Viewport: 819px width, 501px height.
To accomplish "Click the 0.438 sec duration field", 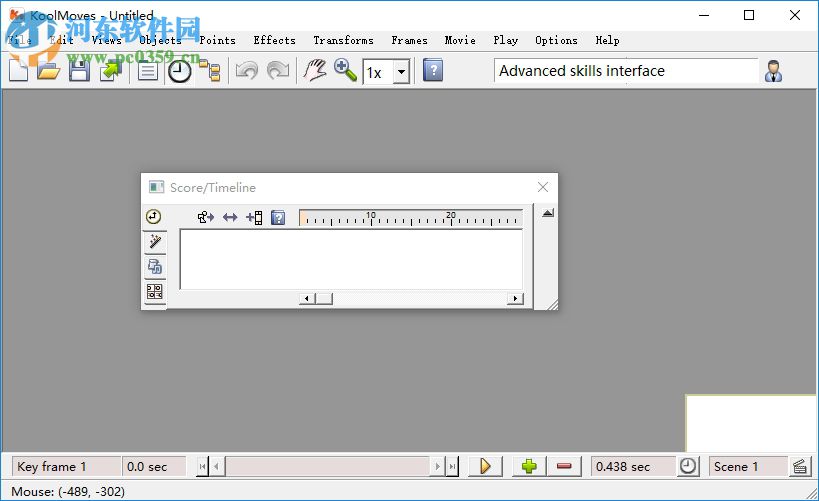I will click(633, 467).
